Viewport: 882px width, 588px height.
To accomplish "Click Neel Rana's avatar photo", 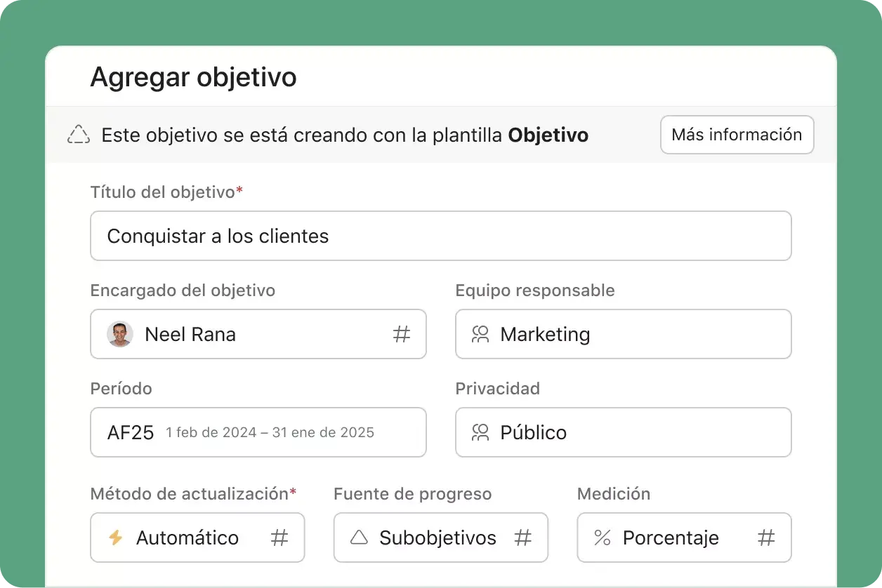I will coord(120,334).
